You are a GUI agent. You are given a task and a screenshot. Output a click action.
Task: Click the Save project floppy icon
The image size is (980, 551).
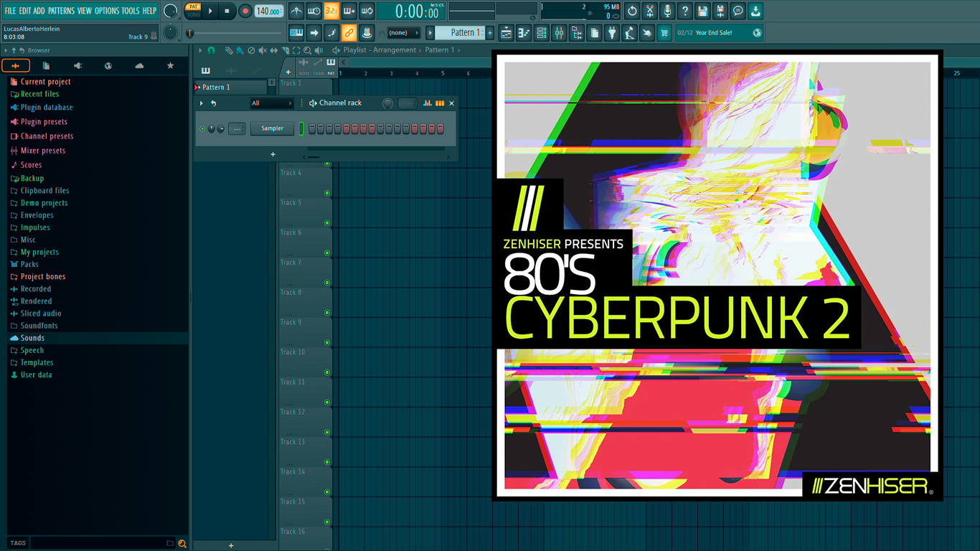pyautogui.click(x=702, y=11)
